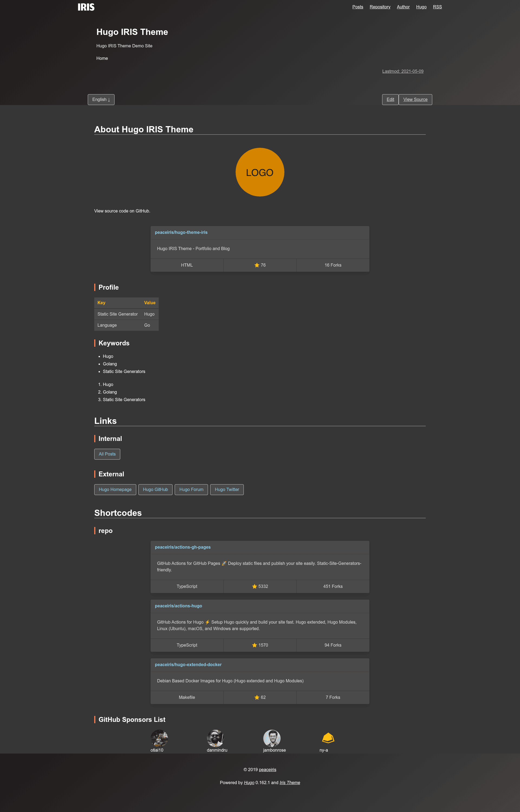Open the English language dropdown

101,100
